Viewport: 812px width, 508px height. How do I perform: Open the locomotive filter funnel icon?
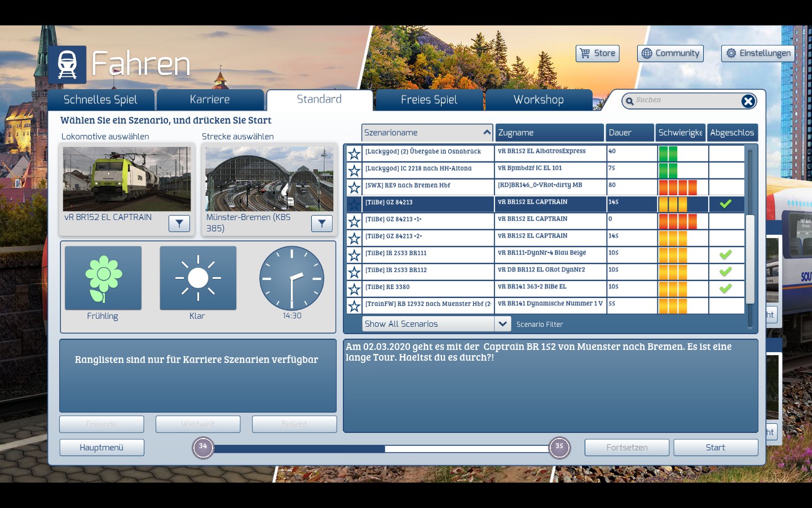(x=179, y=224)
